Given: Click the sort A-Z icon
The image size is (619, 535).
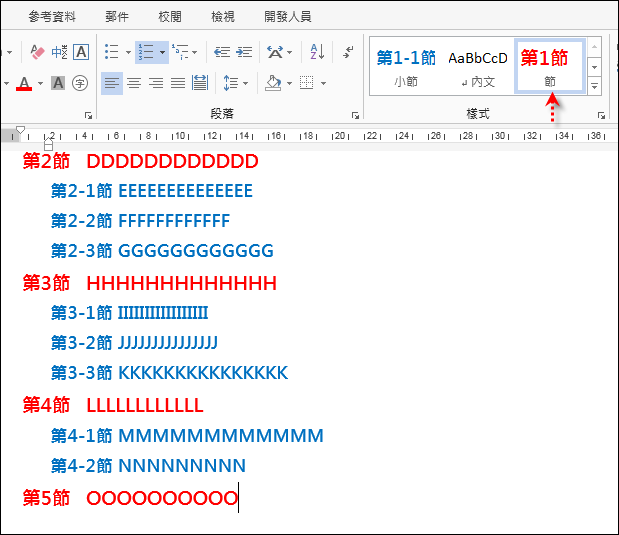Looking at the screenshot, I should tap(317, 52).
